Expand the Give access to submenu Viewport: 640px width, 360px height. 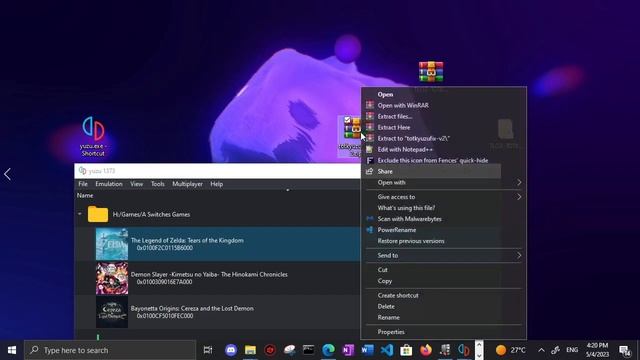tap(519, 197)
